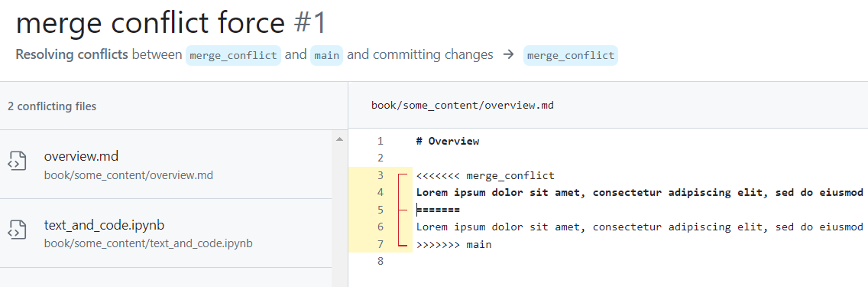Click the file path book/some_content/overview.md header
The width and height of the screenshot is (868, 287).
(462, 106)
